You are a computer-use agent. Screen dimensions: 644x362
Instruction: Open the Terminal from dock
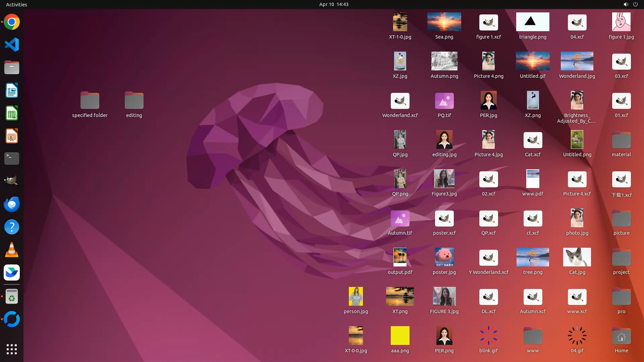(12, 158)
